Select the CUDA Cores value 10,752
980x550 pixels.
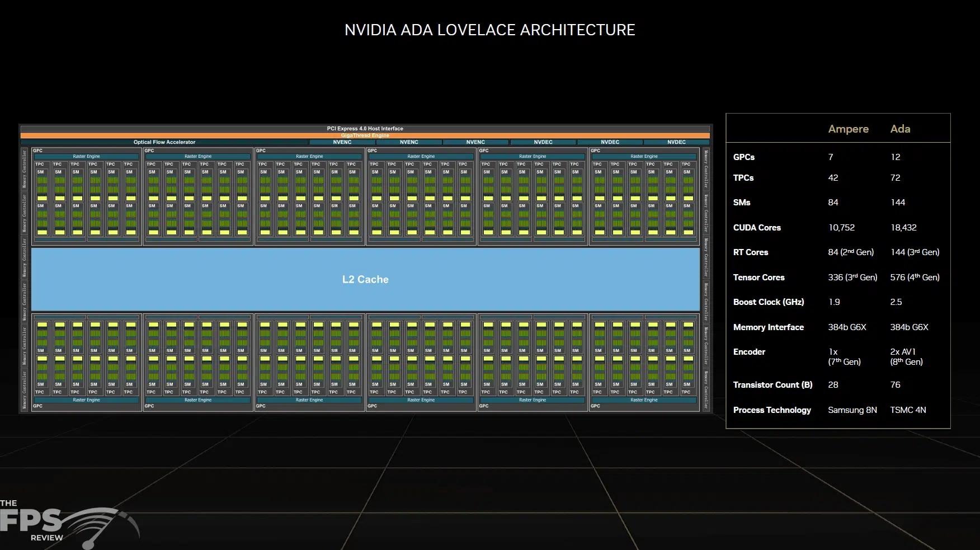pyautogui.click(x=841, y=228)
